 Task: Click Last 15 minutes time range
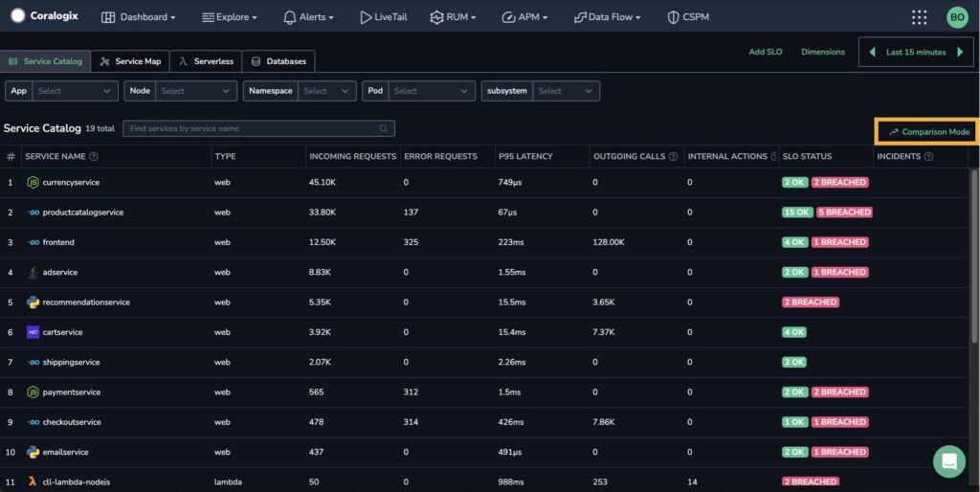[x=916, y=52]
